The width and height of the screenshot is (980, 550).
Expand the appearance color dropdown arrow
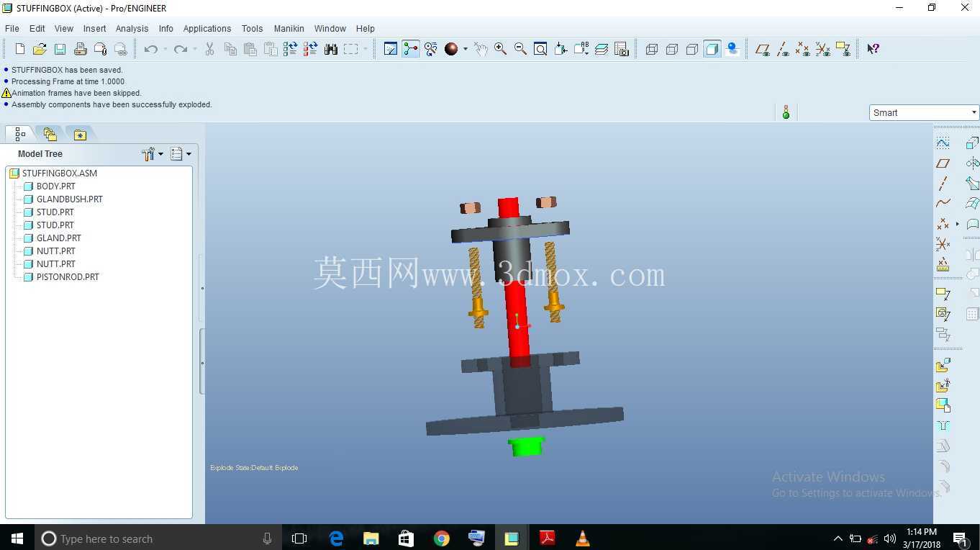(x=465, y=49)
